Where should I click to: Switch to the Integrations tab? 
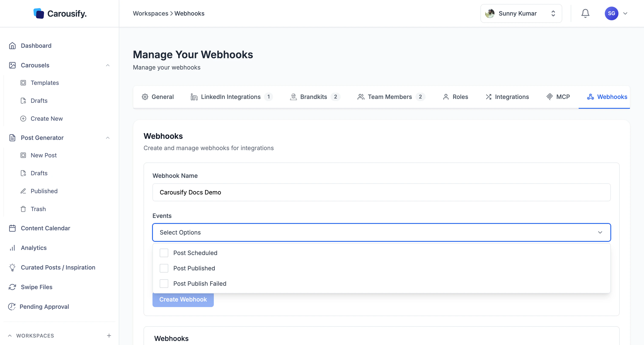pyautogui.click(x=507, y=97)
